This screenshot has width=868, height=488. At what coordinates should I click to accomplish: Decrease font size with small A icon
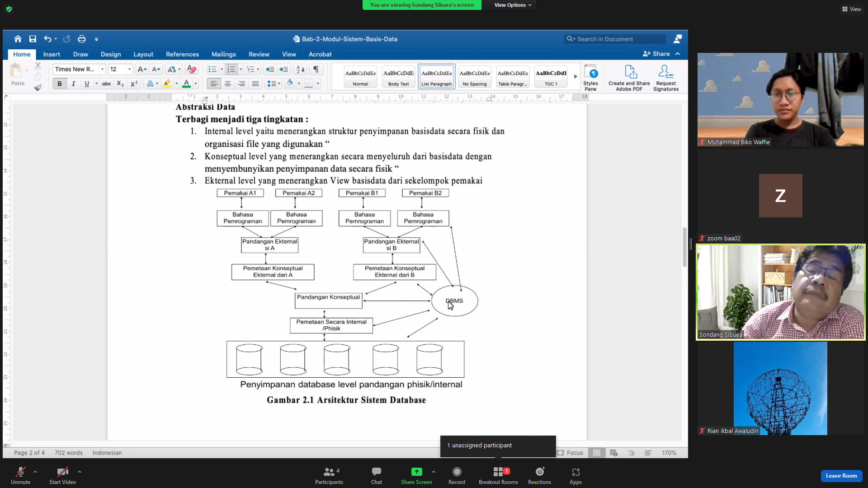(x=156, y=69)
